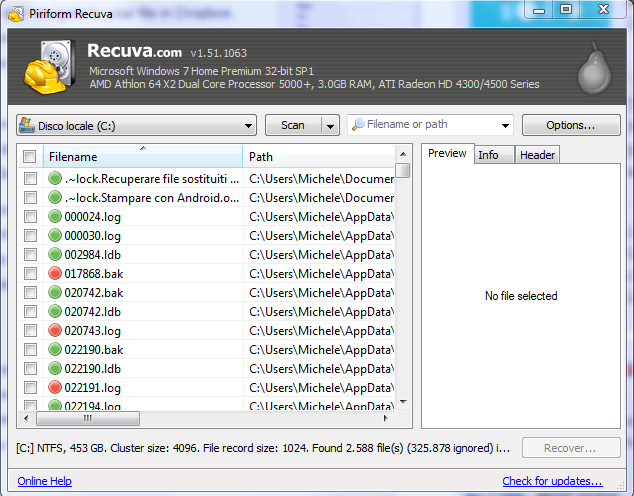Check the box for 002984.ldb
634x496 pixels.
(x=30, y=254)
